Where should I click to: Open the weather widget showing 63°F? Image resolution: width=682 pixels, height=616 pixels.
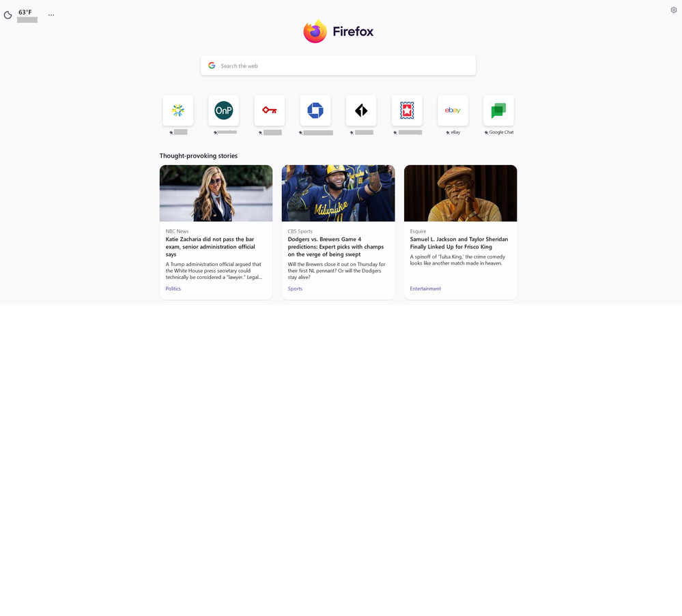pos(21,15)
